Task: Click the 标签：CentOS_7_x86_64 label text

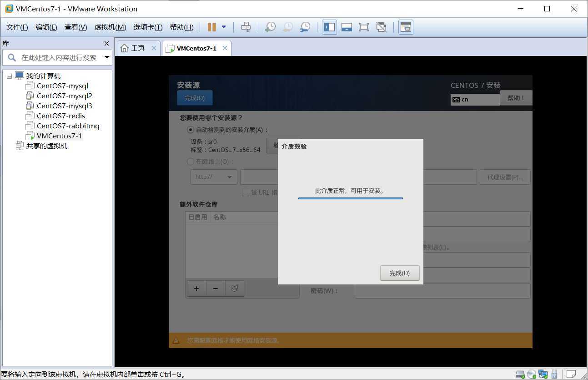Action: coord(226,150)
